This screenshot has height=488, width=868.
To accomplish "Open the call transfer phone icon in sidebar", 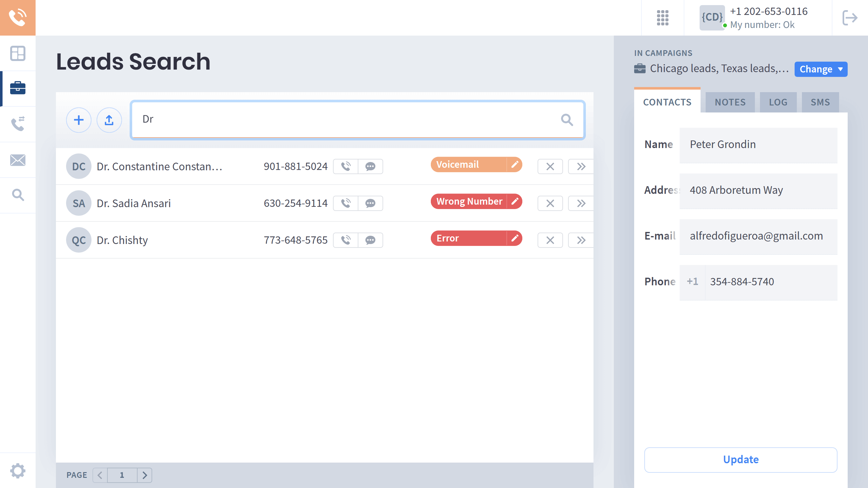I will point(17,124).
